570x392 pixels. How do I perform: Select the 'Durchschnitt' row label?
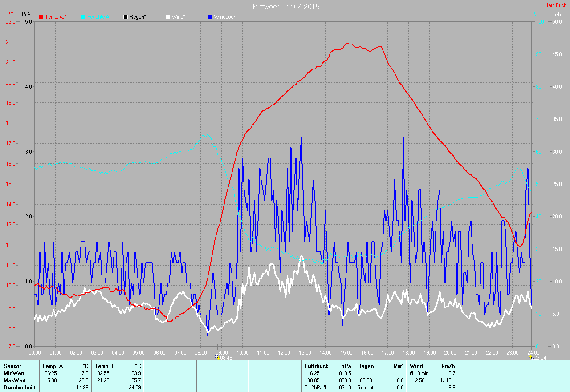[20, 388]
